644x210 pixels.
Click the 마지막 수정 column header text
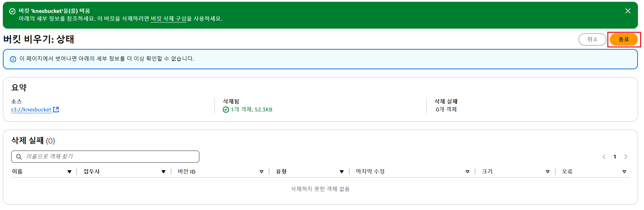click(370, 171)
